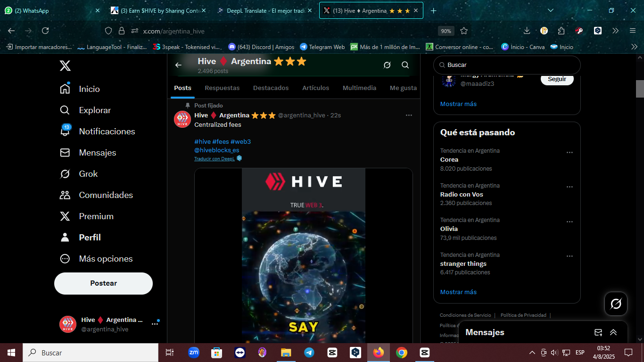Click Traducir con DeepL link

(215, 159)
